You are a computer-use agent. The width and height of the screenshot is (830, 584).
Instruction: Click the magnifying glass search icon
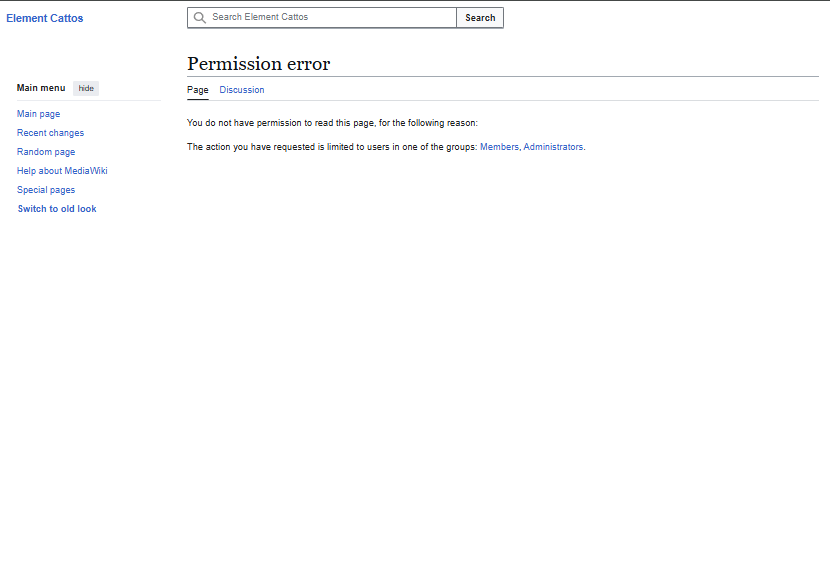[x=200, y=18]
